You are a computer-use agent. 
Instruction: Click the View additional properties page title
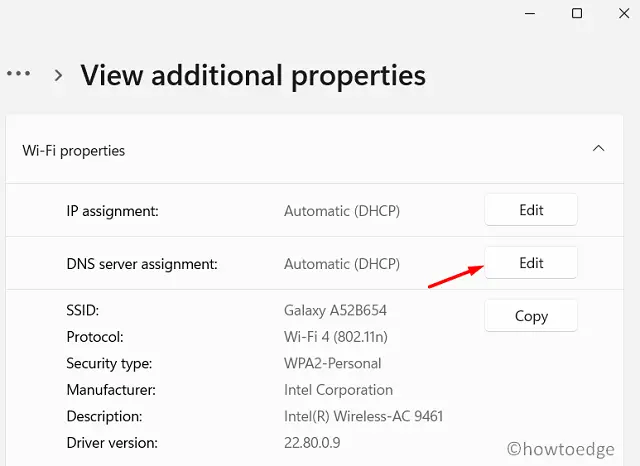(x=253, y=75)
